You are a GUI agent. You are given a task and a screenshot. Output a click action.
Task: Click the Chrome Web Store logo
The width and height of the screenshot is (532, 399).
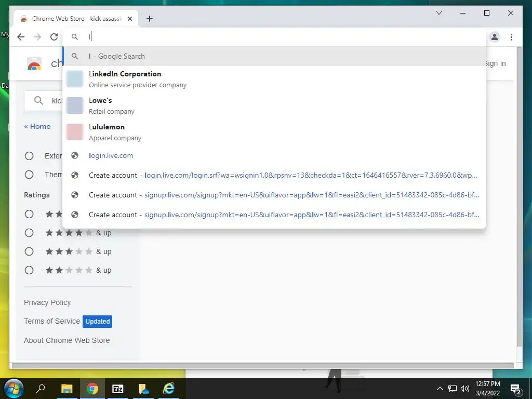(34, 64)
